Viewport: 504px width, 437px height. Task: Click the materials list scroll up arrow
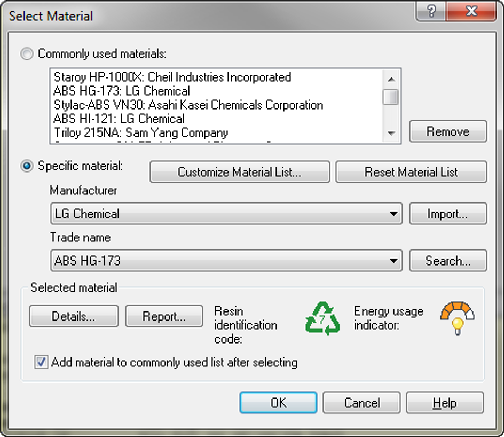(x=391, y=79)
